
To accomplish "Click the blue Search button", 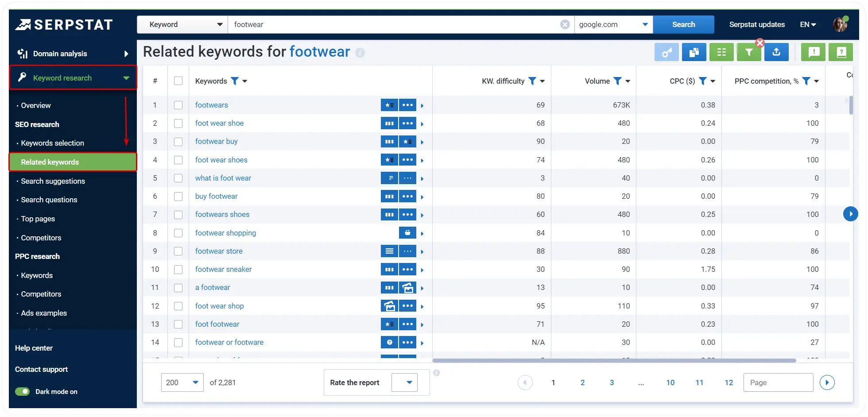I will 683,24.
